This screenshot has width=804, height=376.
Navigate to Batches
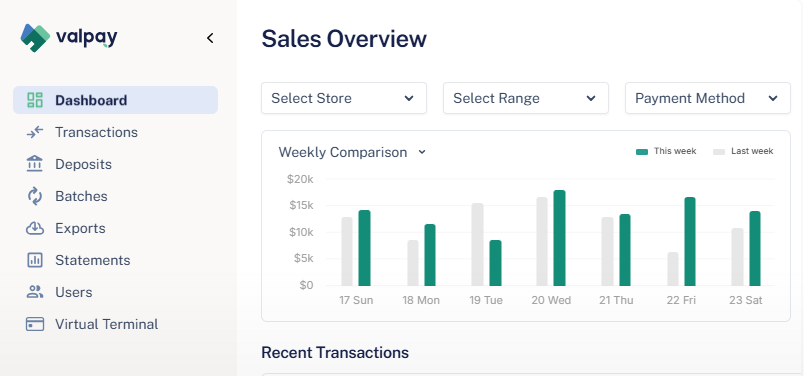click(82, 196)
